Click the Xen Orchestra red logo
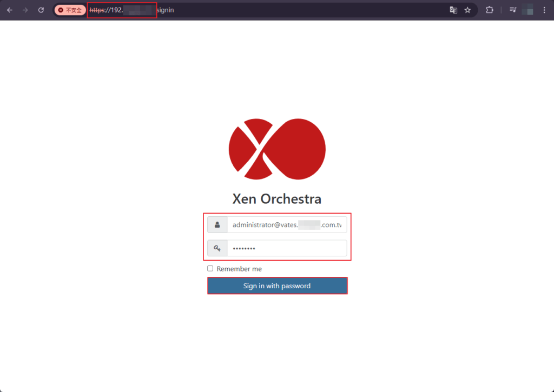The image size is (554, 392). [277, 149]
